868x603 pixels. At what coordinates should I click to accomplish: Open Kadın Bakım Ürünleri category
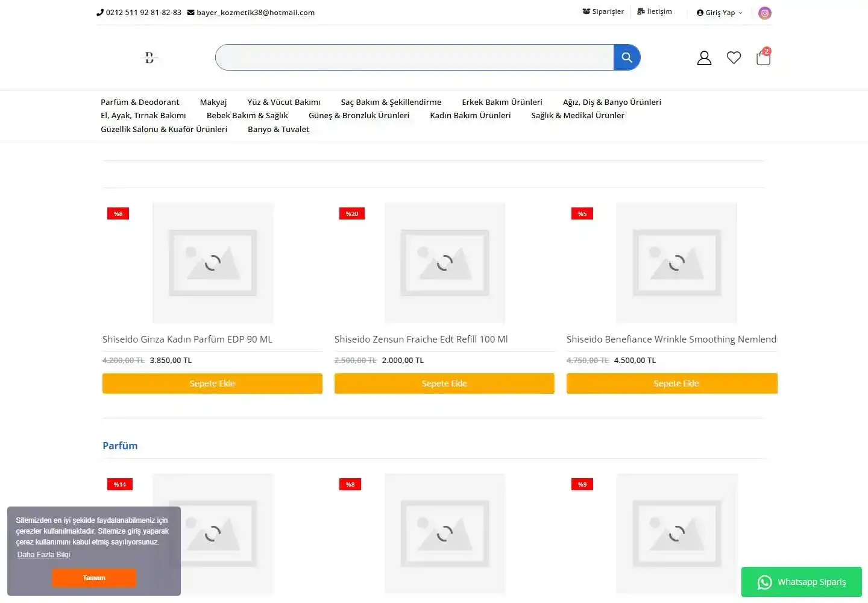(x=470, y=115)
